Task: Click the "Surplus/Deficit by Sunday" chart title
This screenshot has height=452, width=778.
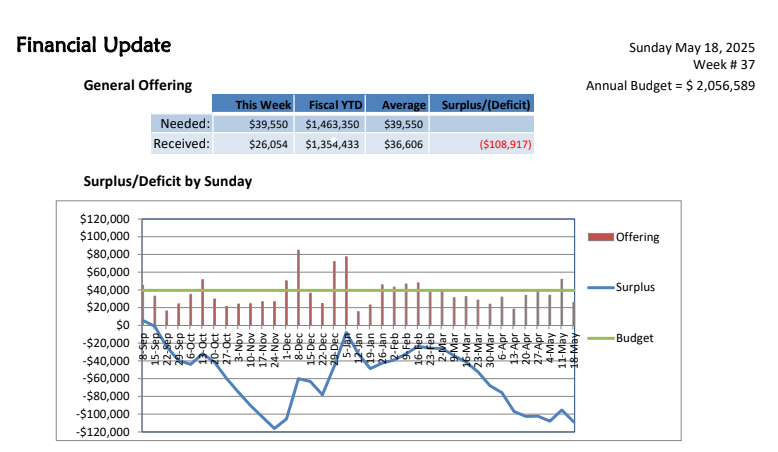Action: [x=168, y=181]
